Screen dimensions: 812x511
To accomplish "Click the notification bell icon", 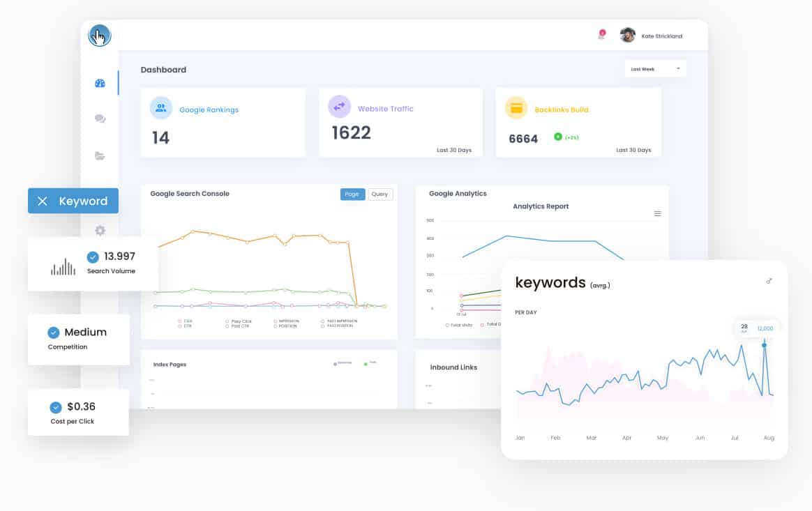I will click(x=601, y=35).
